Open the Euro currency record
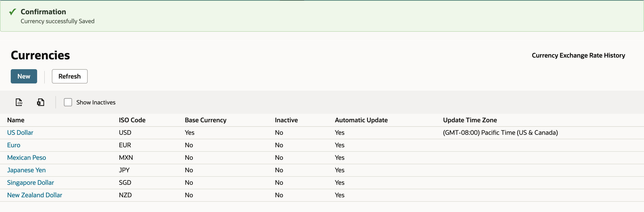The height and width of the screenshot is (212, 644). click(x=14, y=145)
